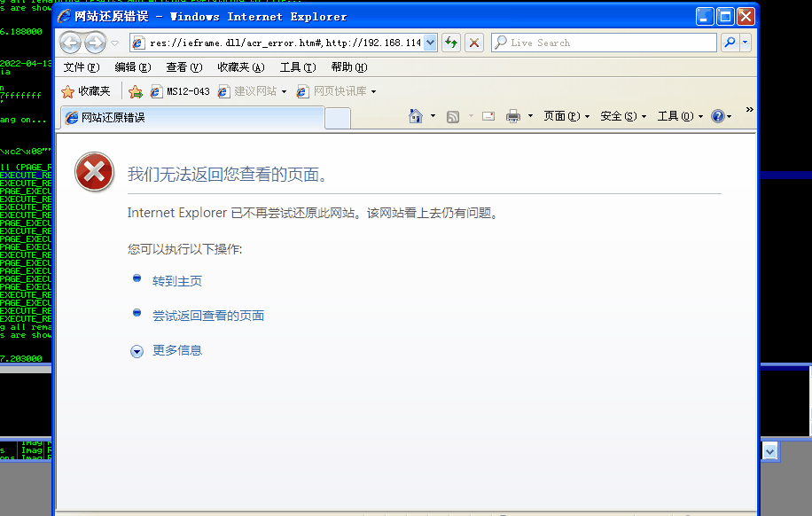The height and width of the screenshot is (516, 812).
Task: Click the Home page icon
Action: click(x=416, y=116)
